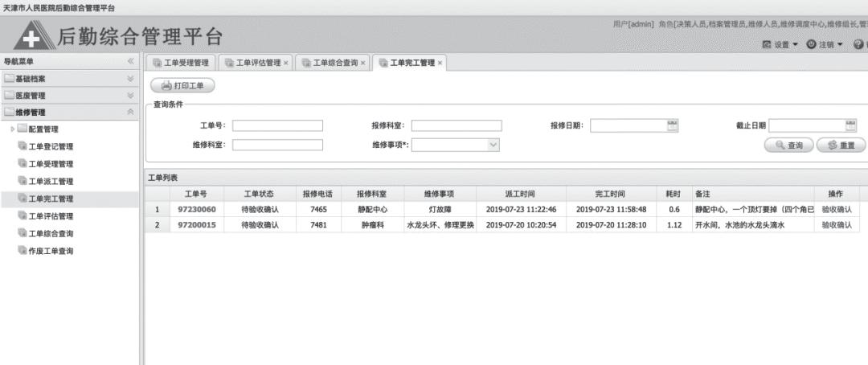The width and height of the screenshot is (868, 365).
Task: Click the 查询 search button
Action: coord(789,145)
